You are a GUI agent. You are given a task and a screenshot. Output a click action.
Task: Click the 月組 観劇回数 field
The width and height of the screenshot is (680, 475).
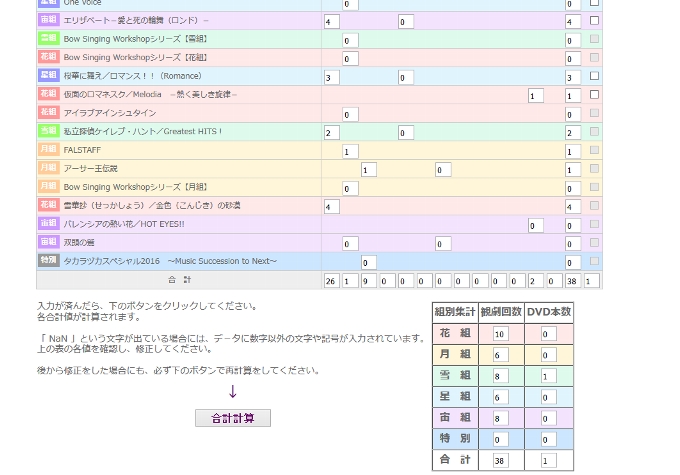501,355
